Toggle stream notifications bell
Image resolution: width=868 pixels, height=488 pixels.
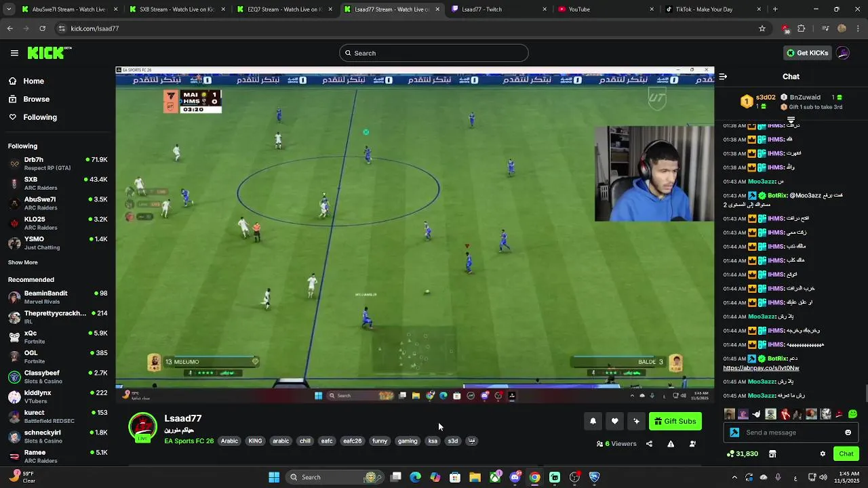(x=593, y=421)
